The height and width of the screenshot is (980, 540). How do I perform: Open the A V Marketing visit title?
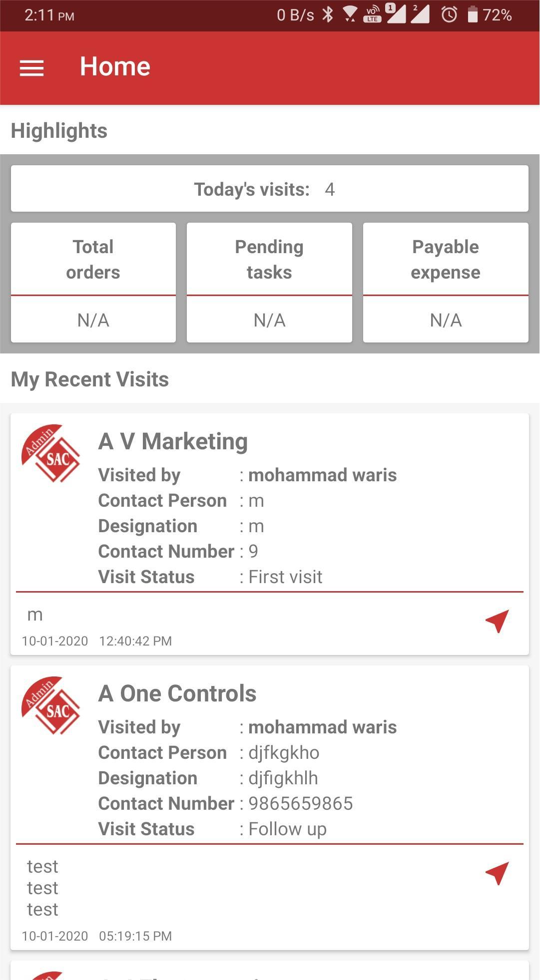click(173, 442)
